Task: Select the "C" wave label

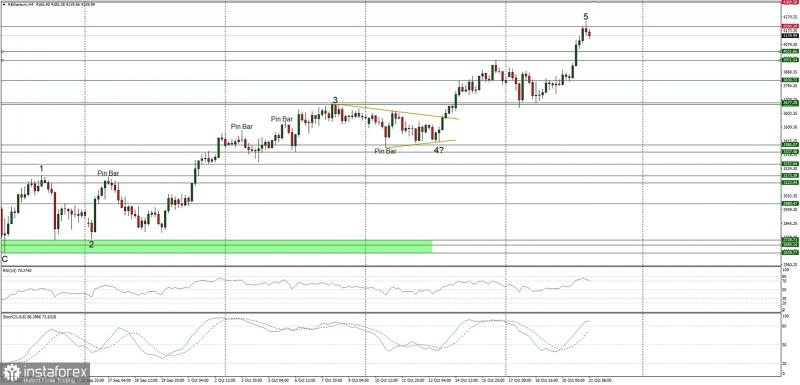Action: 5,259
